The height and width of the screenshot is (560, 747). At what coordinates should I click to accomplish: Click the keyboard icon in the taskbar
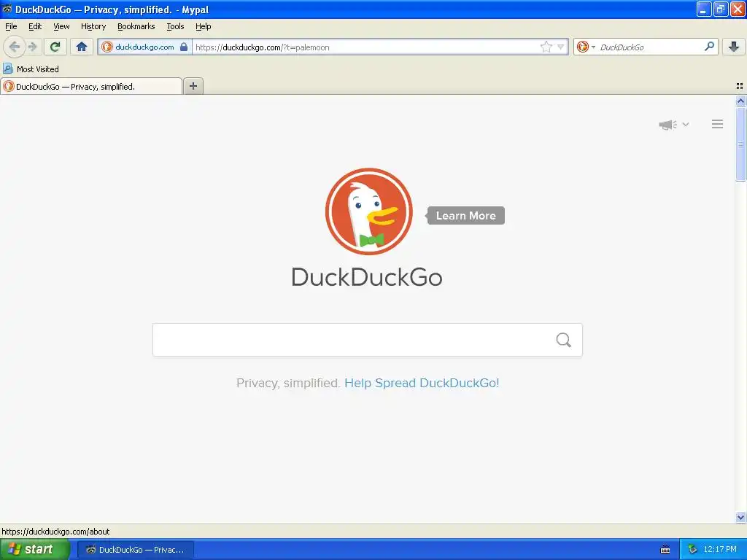pyautogui.click(x=665, y=550)
